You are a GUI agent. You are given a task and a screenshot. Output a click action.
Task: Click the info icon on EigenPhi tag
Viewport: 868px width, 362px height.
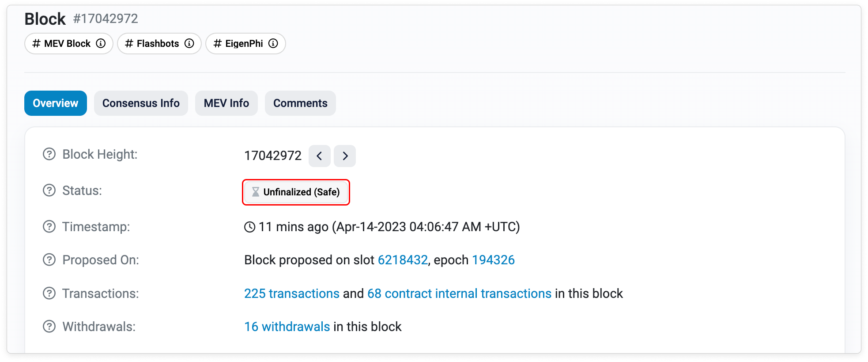tap(273, 43)
